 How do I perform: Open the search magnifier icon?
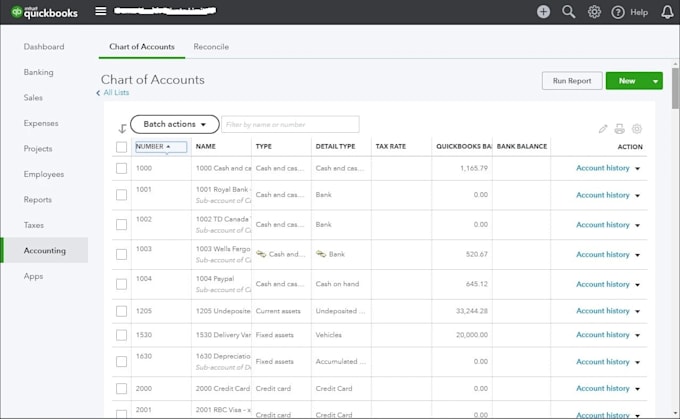569,12
